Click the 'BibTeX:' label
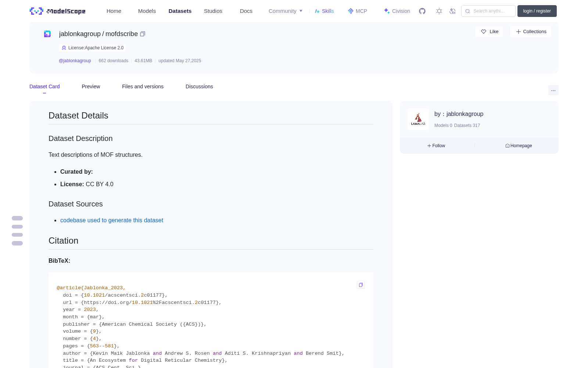The height and width of the screenshot is (368, 588). click(59, 261)
